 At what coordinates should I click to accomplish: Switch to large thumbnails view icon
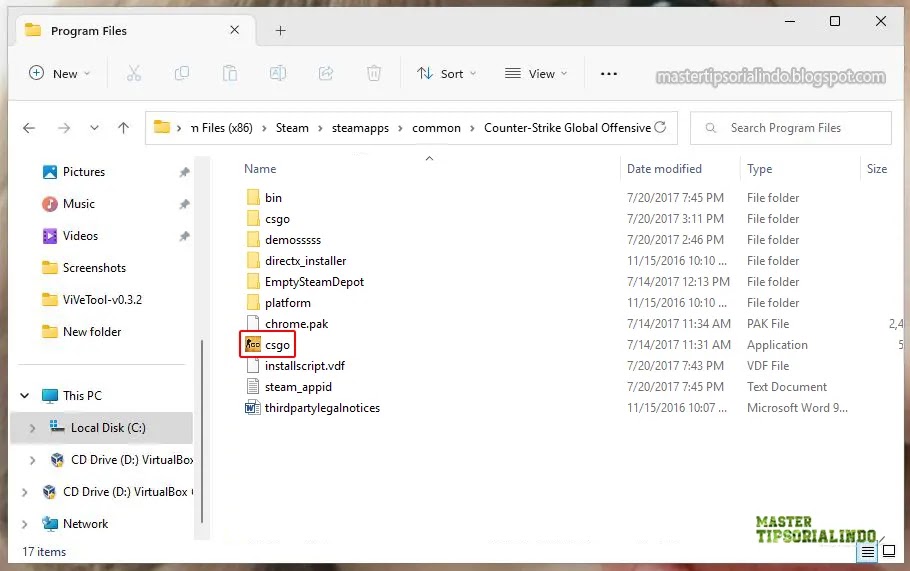[889, 551]
